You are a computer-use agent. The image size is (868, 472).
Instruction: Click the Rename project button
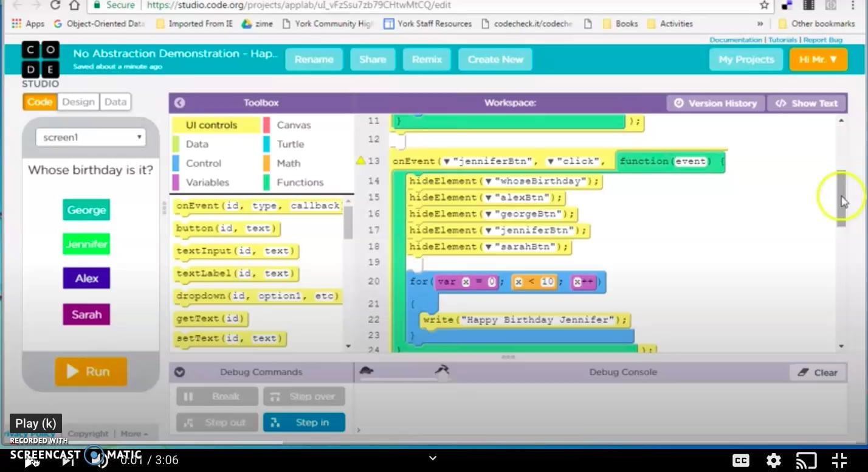click(x=314, y=60)
